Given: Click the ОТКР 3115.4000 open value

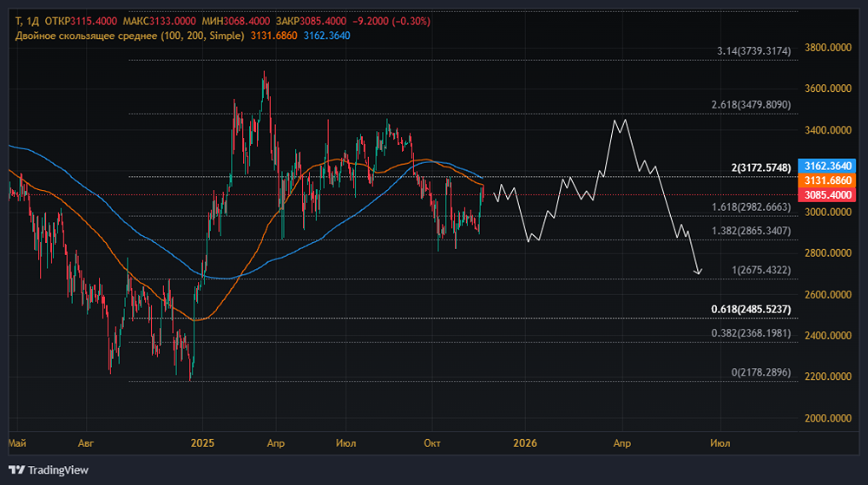Looking at the screenshot, I should pos(81,22).
